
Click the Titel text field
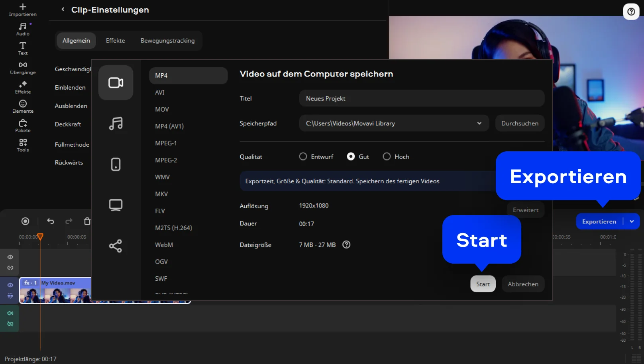(x=421, y=98)
